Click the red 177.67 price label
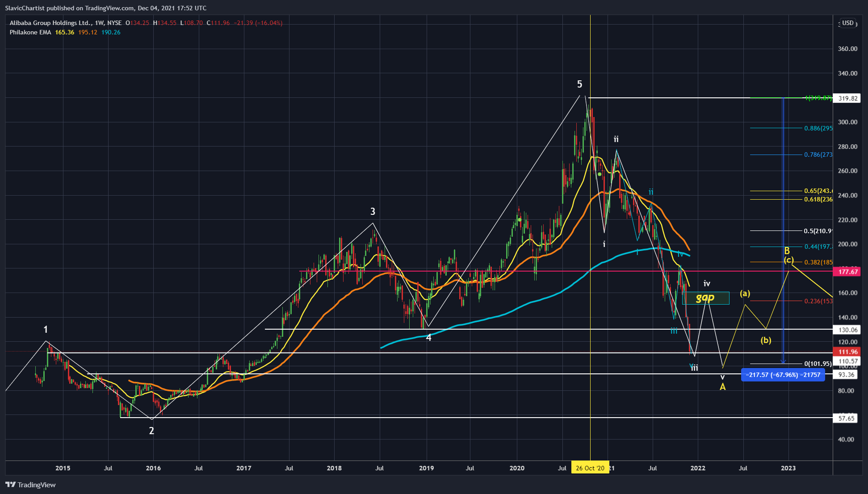 [847, 272]
